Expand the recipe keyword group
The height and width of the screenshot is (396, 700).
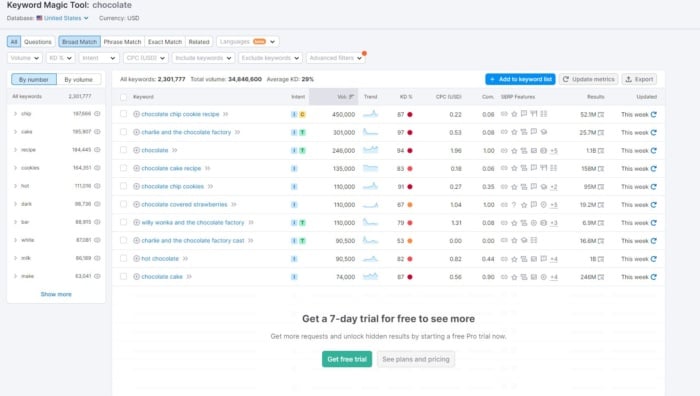pos(16,150)
